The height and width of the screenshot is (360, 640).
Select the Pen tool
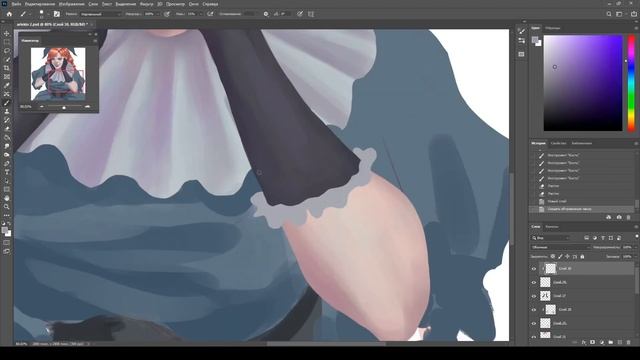[x=7, y=163]
